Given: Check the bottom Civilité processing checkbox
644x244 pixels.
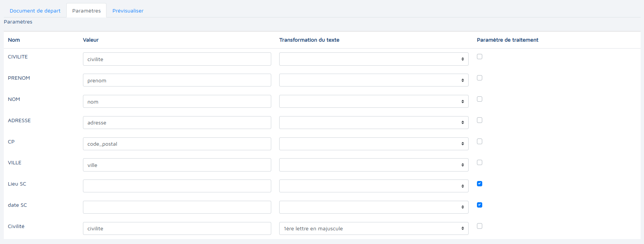Looking at the screenshot, I should [480, 226].
